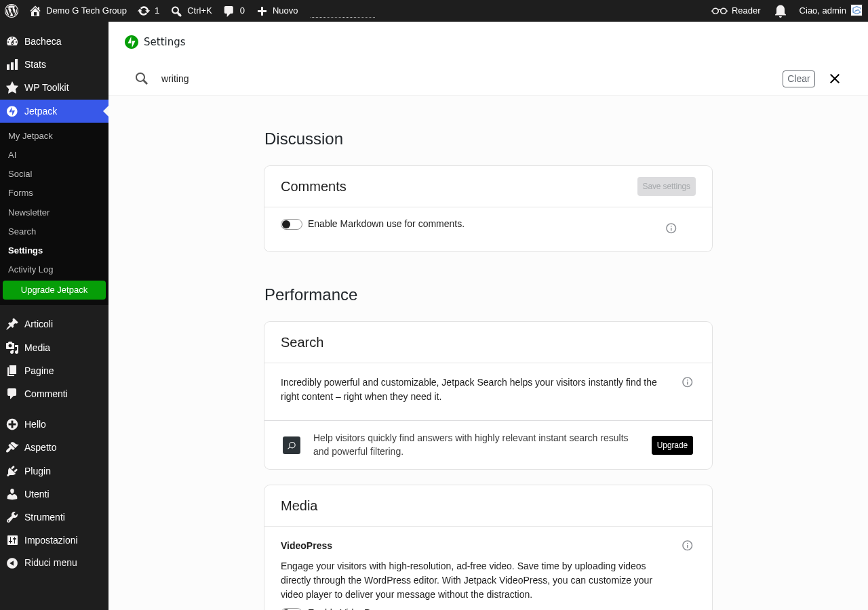Open Media in the sidebar
868x610 pixels.
[54, 348]
